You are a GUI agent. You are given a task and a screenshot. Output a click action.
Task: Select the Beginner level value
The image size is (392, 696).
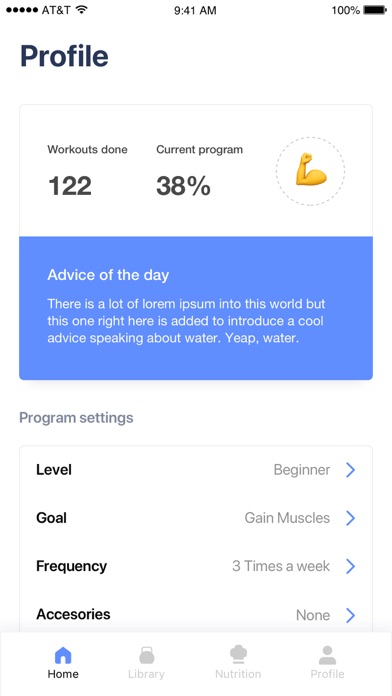(302, 470)
